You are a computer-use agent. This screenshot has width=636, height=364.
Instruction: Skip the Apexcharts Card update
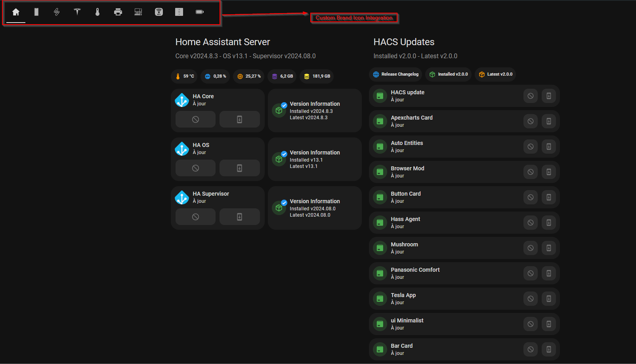pyautogui.click(x=530, y=121)
